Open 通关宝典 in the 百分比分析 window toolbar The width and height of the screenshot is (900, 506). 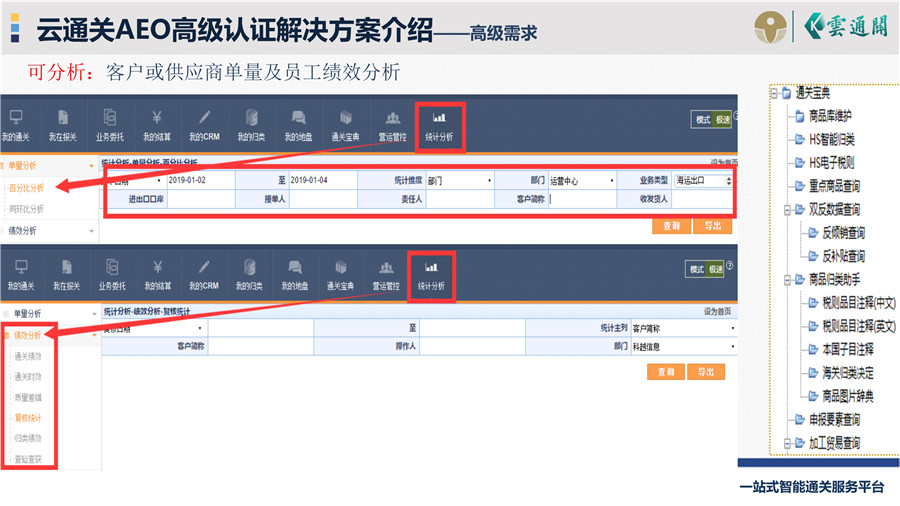click(345, 126)
